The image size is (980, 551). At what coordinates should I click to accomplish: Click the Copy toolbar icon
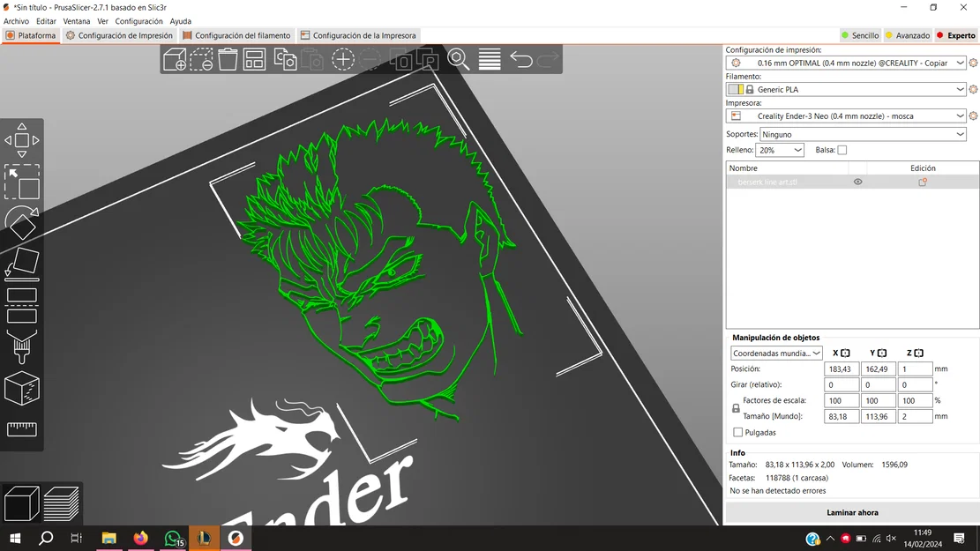pos(286,59)
